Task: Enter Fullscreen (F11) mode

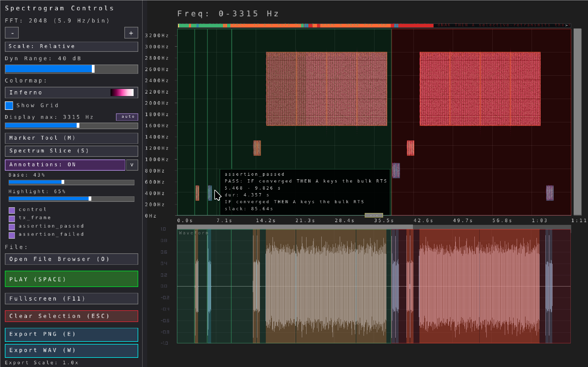Action: click(x=72, y=299)
